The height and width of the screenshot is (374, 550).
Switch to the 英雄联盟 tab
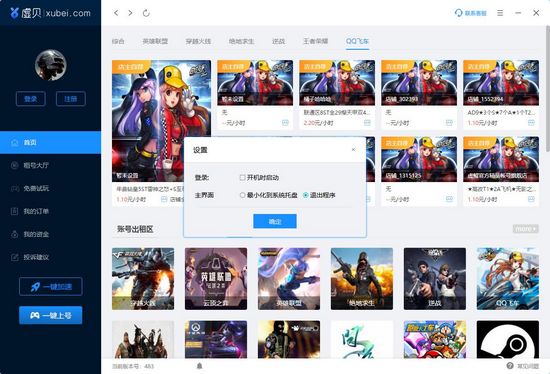155,41
